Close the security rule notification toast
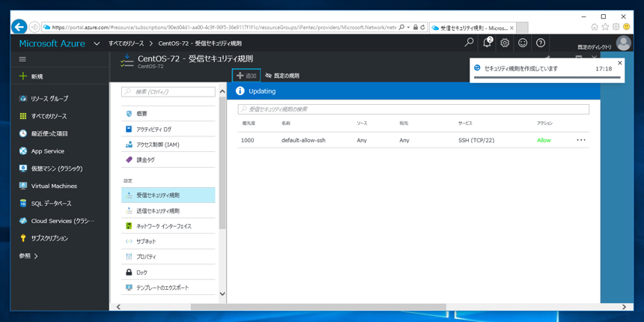 [620, 63]
